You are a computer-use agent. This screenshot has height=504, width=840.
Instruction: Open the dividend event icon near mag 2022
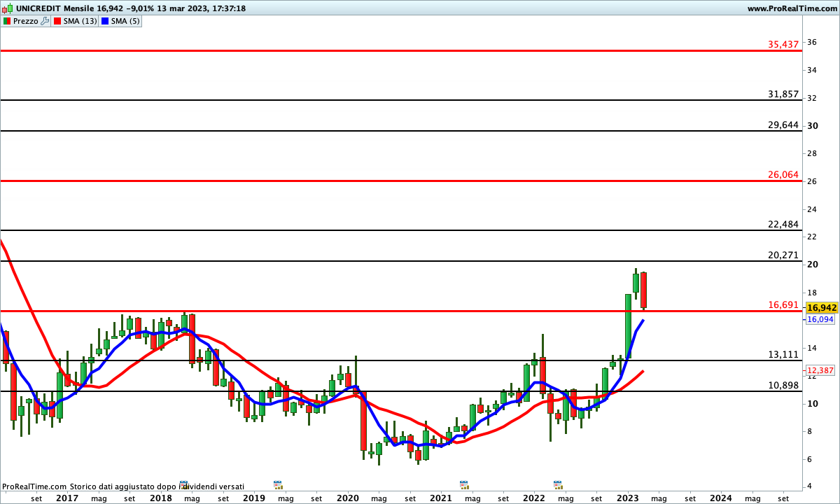[558, 484]
